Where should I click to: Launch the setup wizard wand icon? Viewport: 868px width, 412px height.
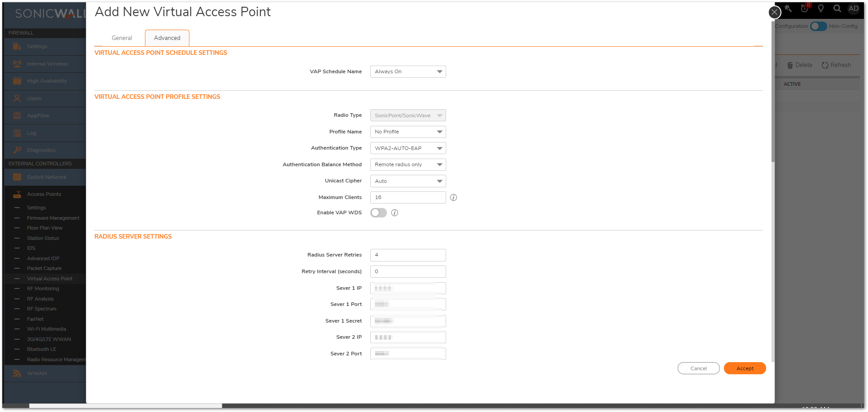[789, 9]
